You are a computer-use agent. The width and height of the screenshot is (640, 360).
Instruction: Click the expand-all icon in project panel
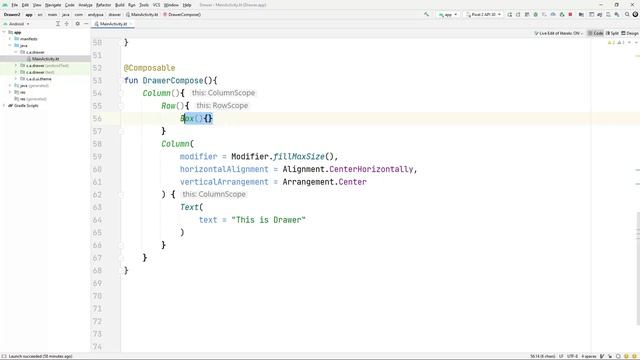pos(58,24)
